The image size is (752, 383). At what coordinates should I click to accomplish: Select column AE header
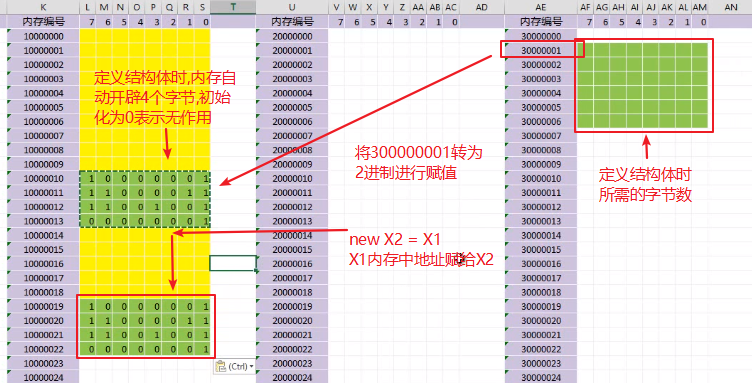click(x=541, y=7)
